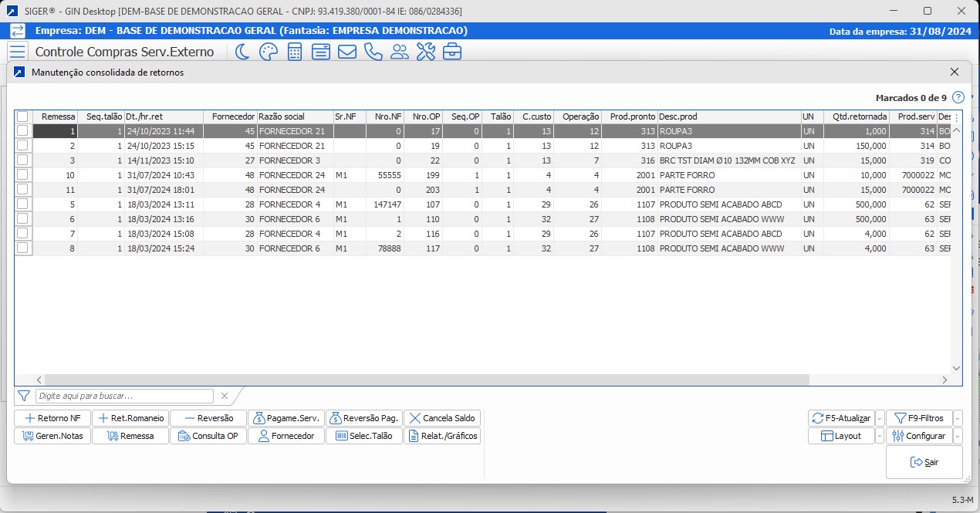Select the checkbox for Remessa 3 row

pos(22,160)
